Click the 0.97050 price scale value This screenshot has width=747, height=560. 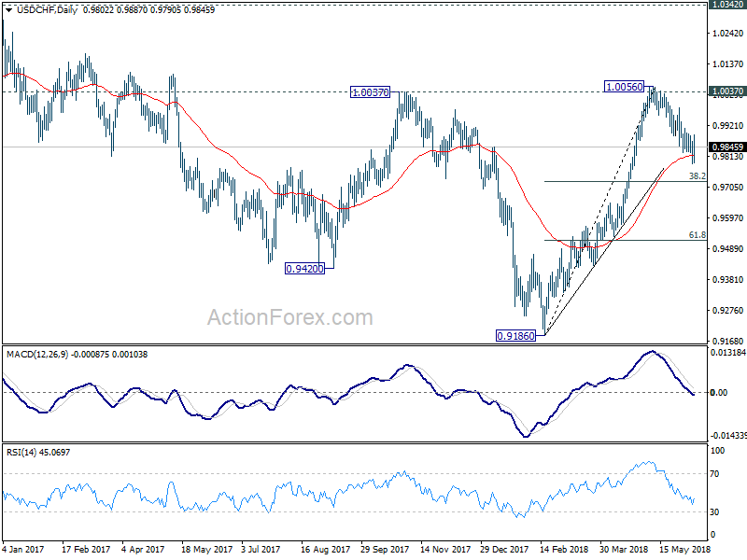(x=727, y=188)
